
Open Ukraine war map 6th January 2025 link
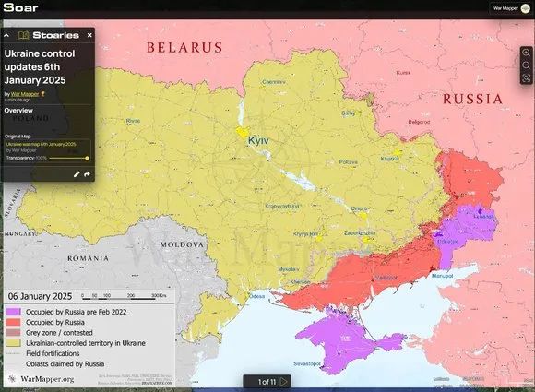pos(41,144)
